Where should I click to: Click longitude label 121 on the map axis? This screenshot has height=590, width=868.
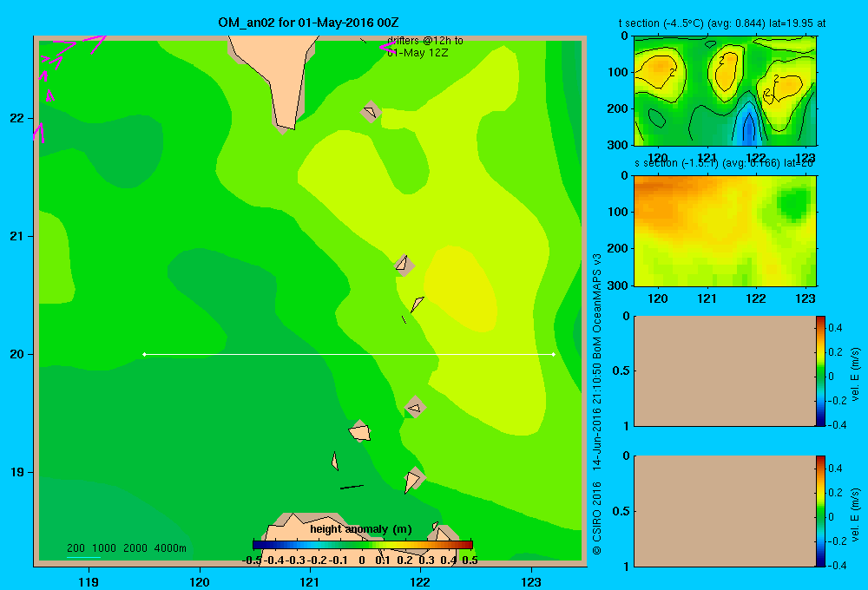310,581
